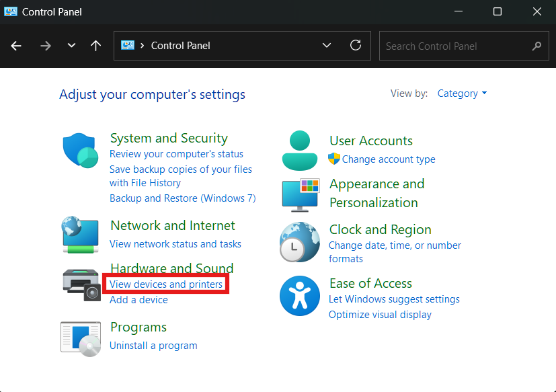556x392 pixels.
Task: Click the Refresh button in address bar
Action: click(356, 46)
